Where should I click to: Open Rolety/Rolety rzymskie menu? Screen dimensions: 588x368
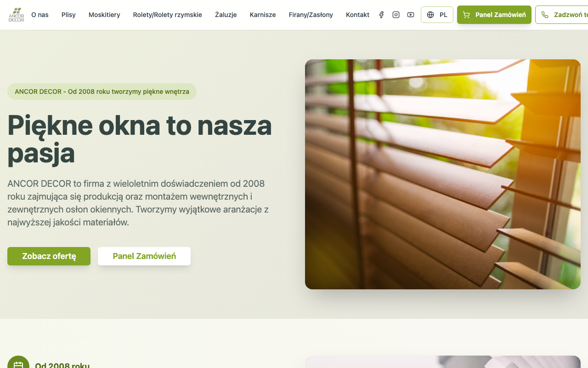click(x=168, y=15)
